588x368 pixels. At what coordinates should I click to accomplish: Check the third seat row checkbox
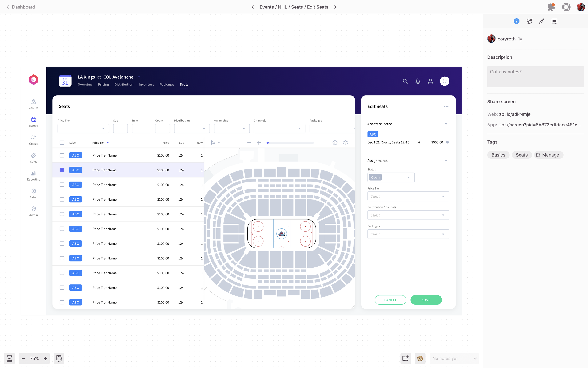(x=62, y=185)
